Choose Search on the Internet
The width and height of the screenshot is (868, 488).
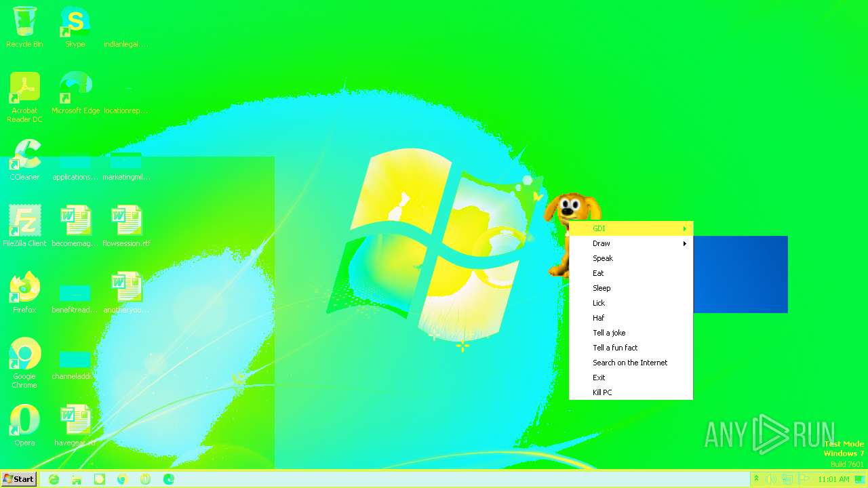click(x=631, y=363)
